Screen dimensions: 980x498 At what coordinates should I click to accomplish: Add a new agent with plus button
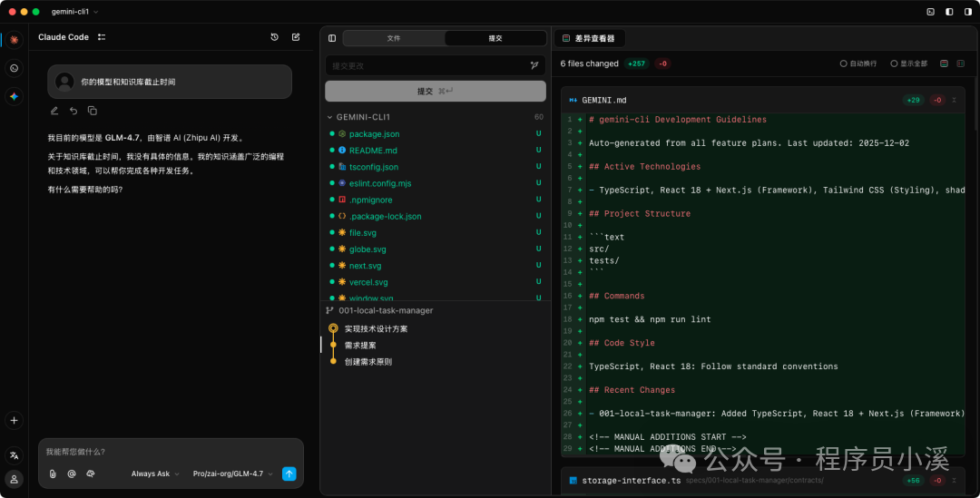click(14, 421)
